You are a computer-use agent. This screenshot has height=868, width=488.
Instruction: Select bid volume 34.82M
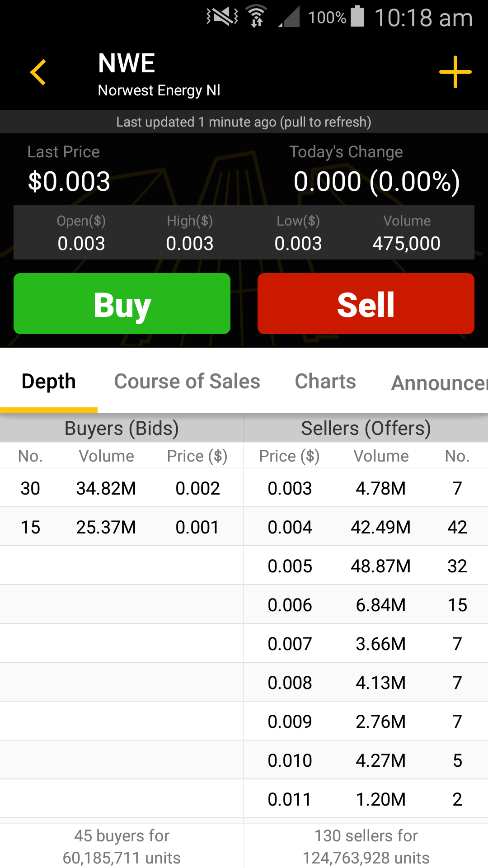click(106, 488)
